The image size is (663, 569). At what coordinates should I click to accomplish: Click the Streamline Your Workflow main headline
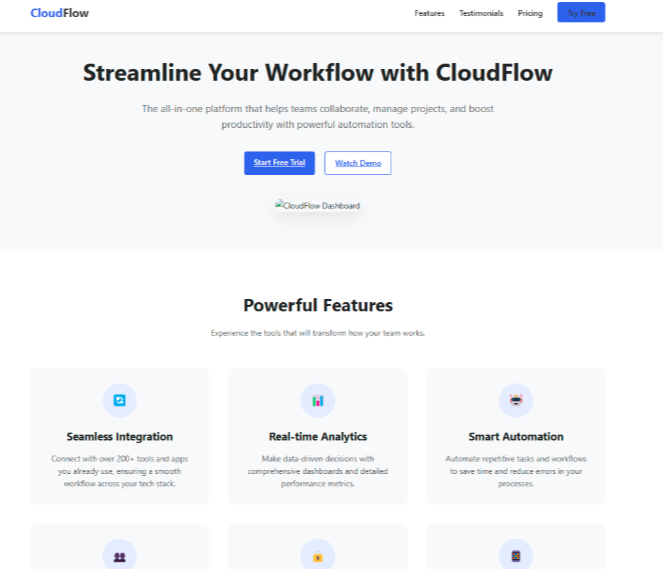318,73
